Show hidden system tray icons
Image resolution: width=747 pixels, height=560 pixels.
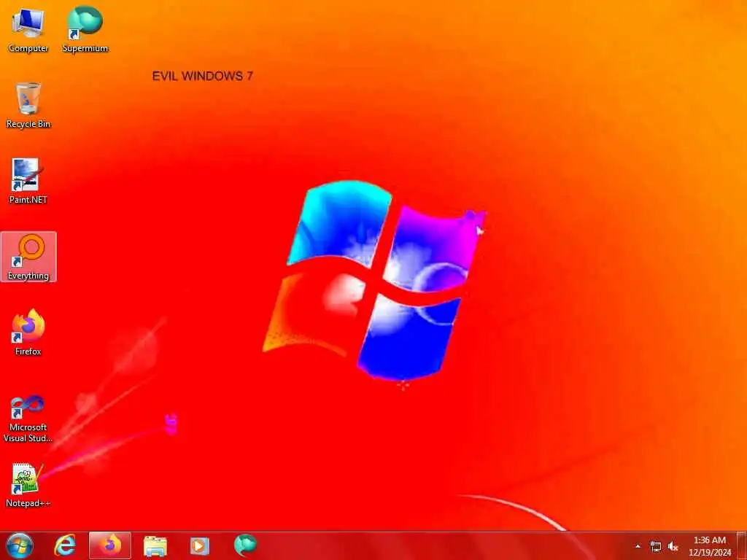click(x=638, y=546)
